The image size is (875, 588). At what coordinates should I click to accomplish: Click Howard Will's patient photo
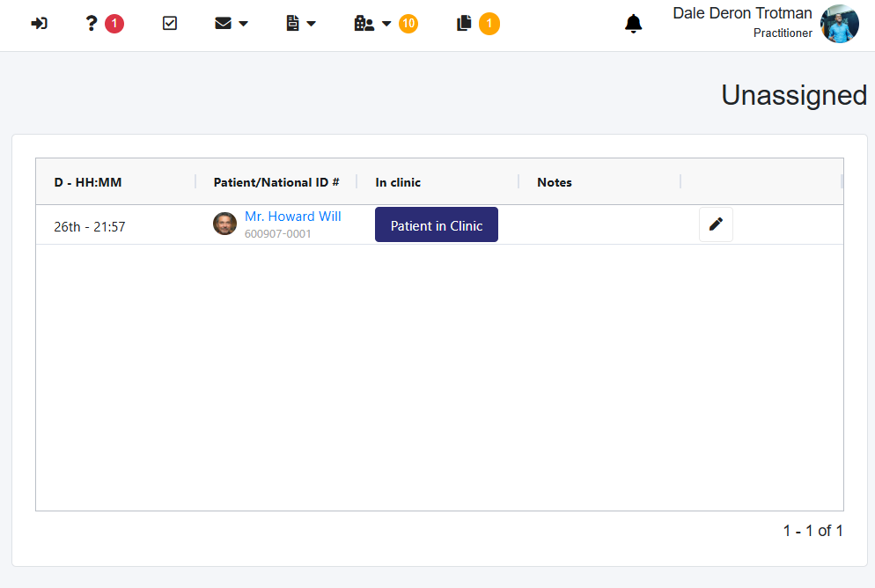tap(225, 224)
